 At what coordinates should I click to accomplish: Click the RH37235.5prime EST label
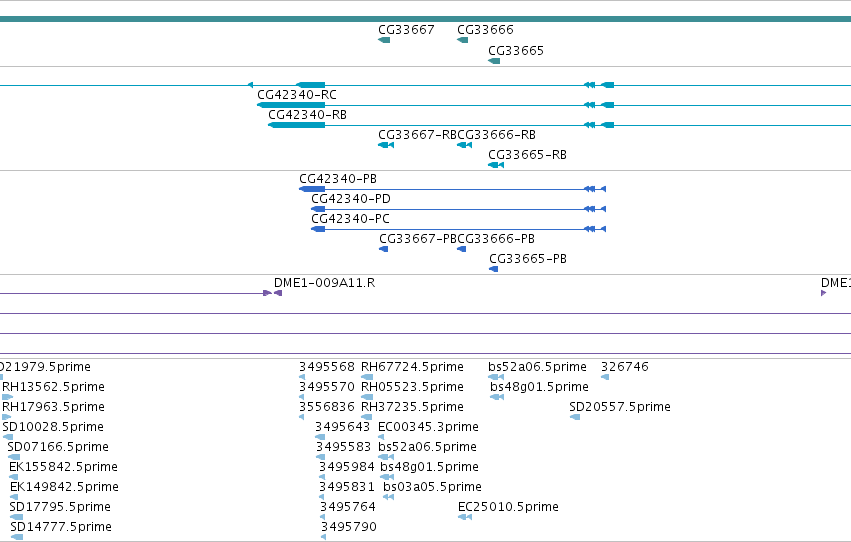(412, 408)
